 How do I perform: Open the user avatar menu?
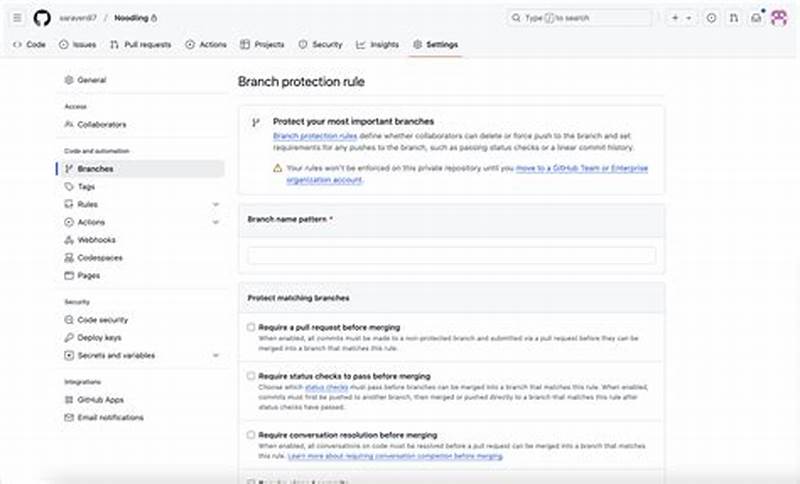(779, 18)
